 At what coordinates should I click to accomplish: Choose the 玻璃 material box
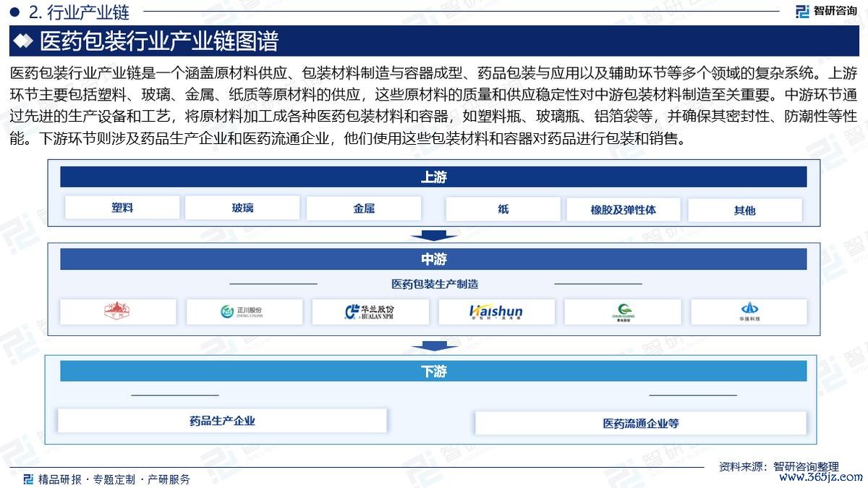click(x=242, y=209)
